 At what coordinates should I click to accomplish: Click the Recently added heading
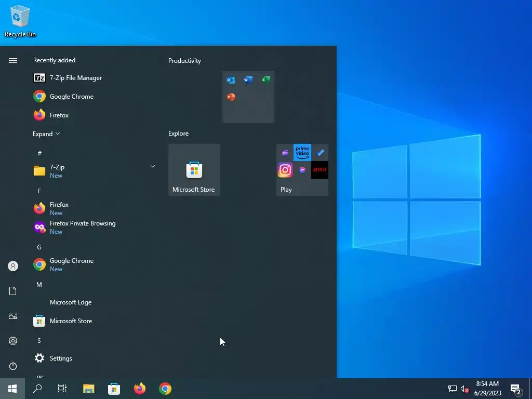tap(54, 60)
